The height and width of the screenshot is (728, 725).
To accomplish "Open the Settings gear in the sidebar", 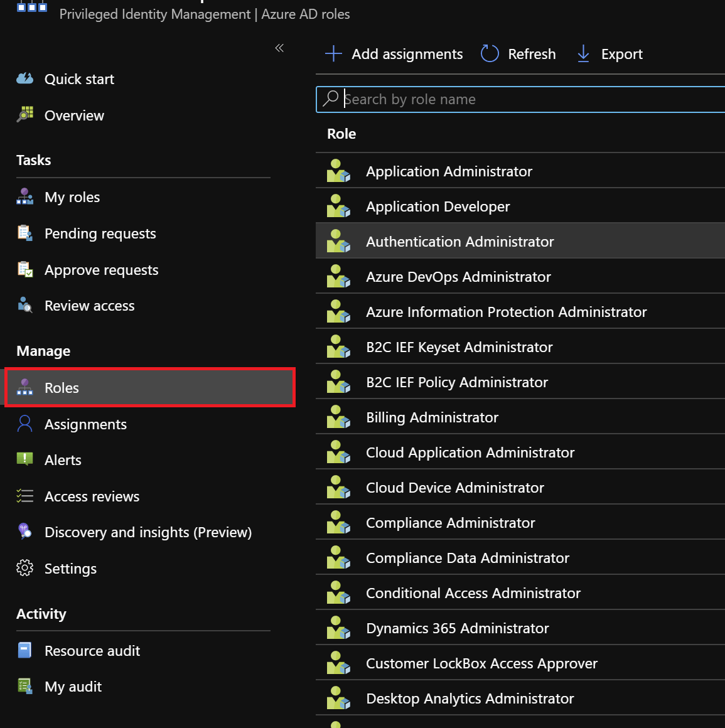I will [24, 568].
